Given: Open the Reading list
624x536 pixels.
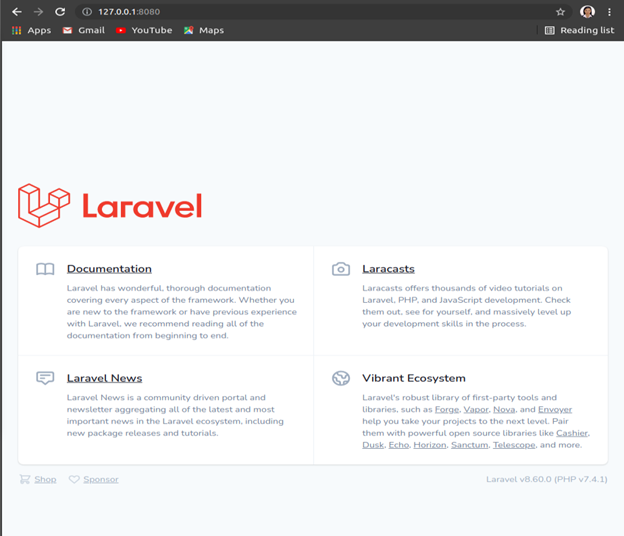Looking at the screenshot, I should tap(579, 30).
